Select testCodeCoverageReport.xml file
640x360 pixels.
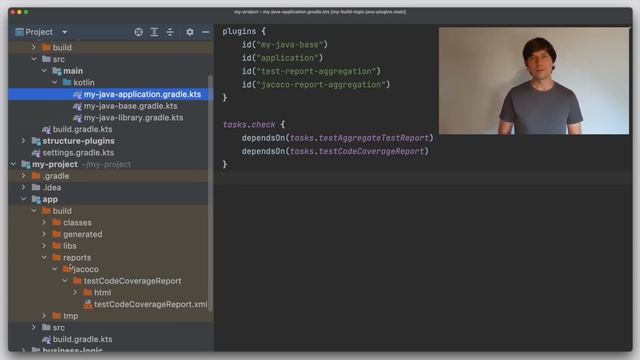pos(151,304)
